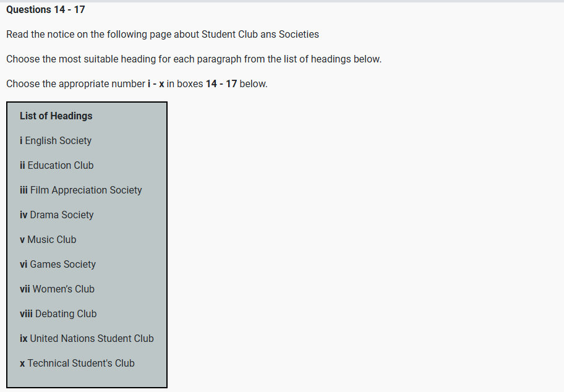This screenshot has width=564, height=392.
Task: Click the roman numeral 'iii' before Film Appreciation
Action: [23, 190]
